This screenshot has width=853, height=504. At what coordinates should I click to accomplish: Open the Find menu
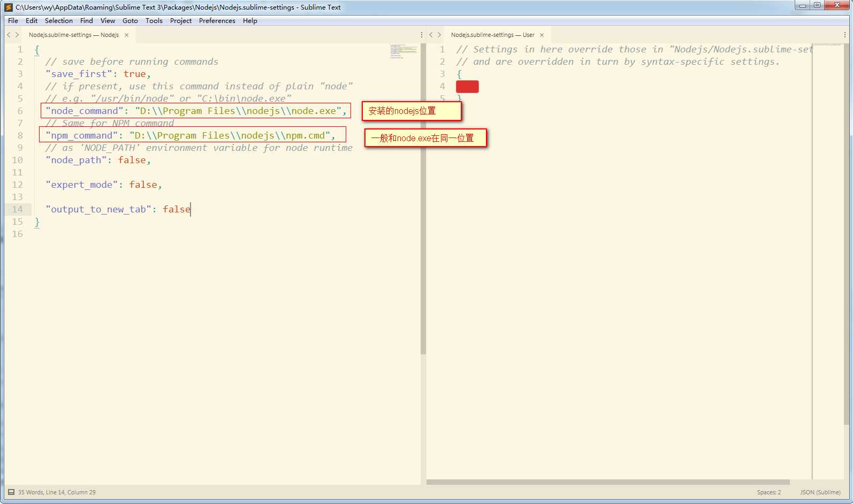coord(86,20)
